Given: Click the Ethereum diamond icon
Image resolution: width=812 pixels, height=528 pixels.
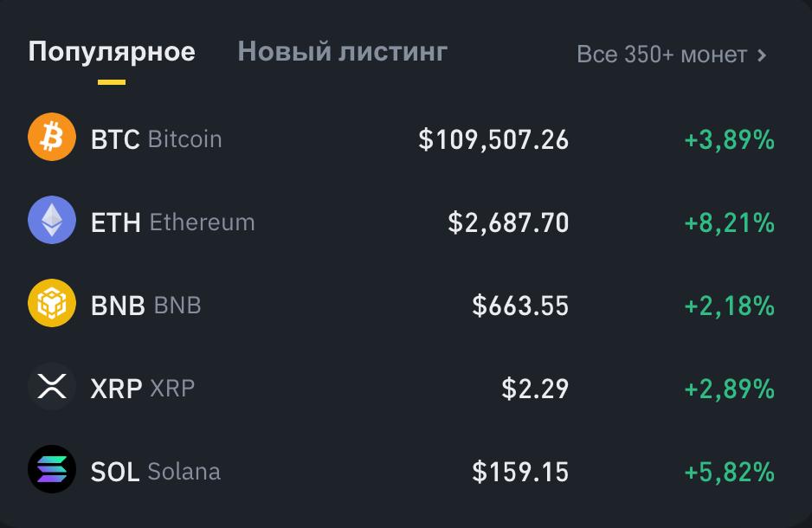Looking at the screenshot, I should [52, 222].
